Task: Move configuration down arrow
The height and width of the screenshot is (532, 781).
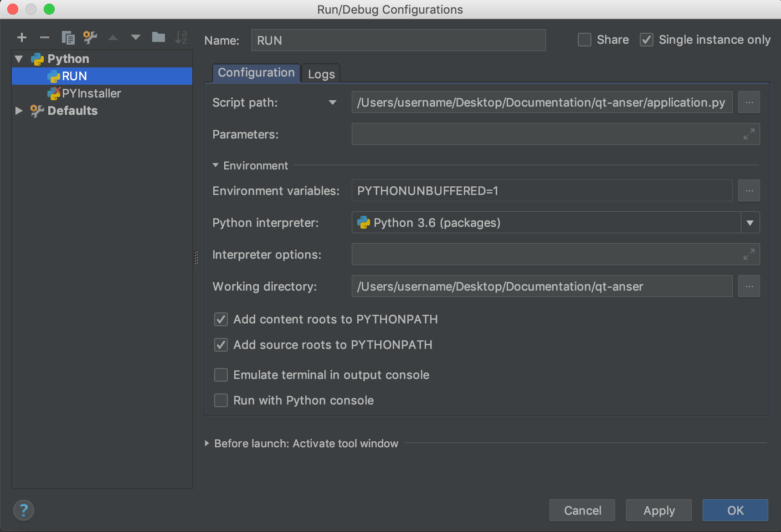Action: 136,37
